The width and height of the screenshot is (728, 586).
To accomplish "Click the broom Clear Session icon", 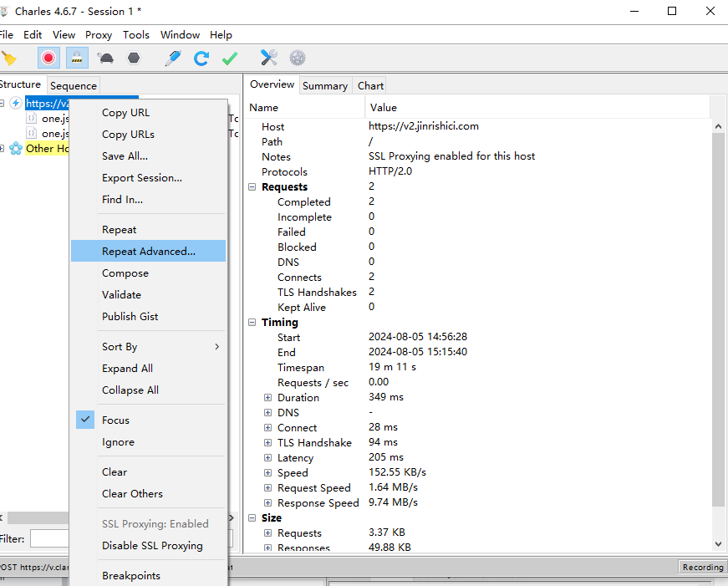I will pyautogui.click(x=8, y=58).
